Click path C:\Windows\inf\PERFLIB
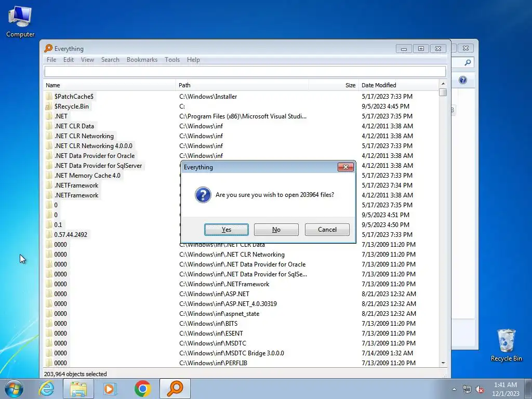 213,363
